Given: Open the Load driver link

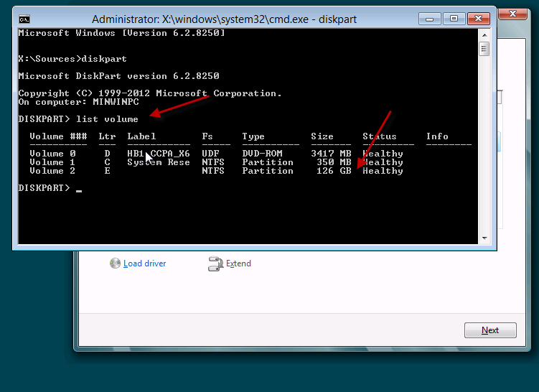Looking at the screenshot, I should pos(144,263).
